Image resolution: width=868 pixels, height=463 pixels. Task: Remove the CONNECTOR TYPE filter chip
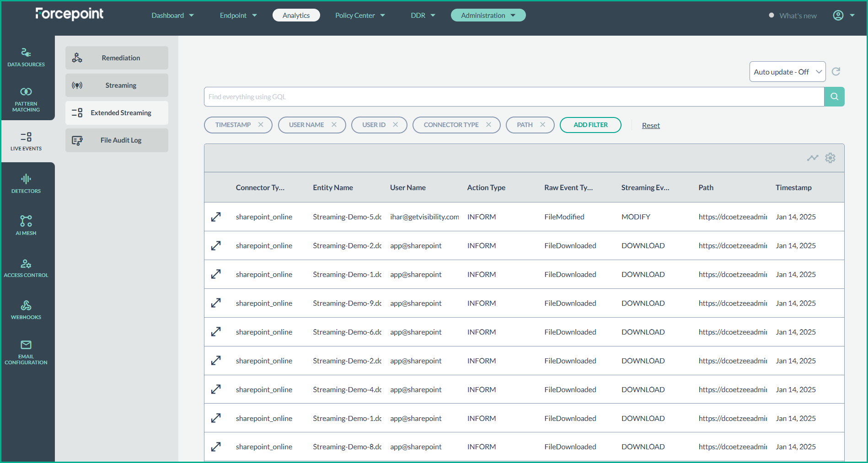pyautogui.click(x=488, y=125)
